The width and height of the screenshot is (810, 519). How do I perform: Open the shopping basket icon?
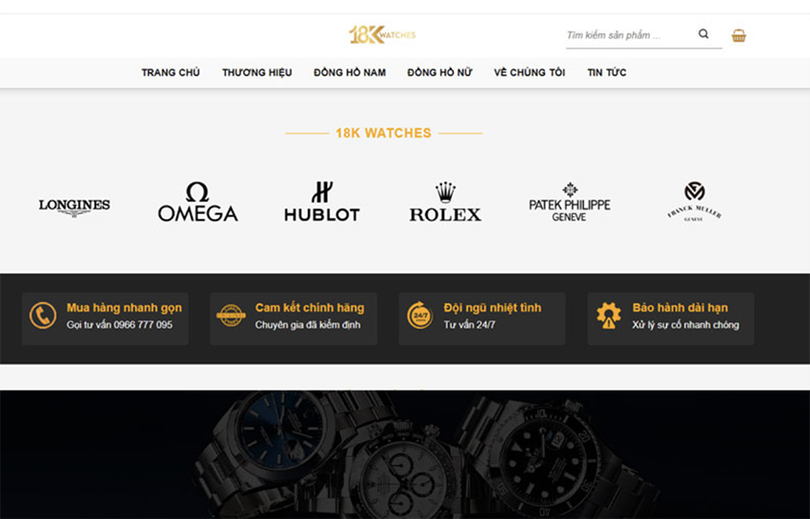pyautogui.click(x=739, y=36)
